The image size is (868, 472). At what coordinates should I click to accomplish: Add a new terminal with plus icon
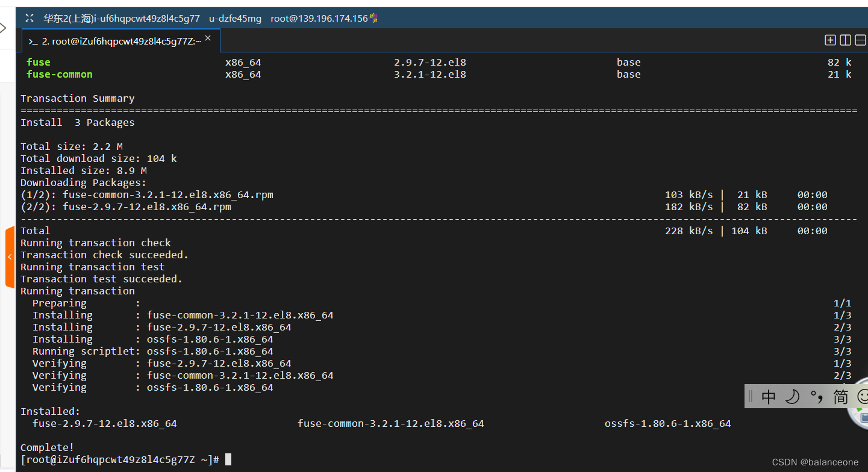(x=830, y=40)
